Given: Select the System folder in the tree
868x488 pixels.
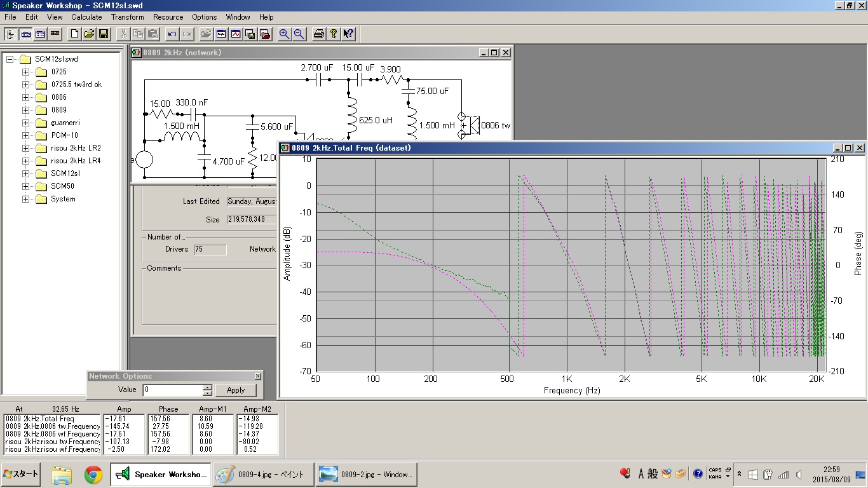Looking at the screenshot, I should point(63,199).
